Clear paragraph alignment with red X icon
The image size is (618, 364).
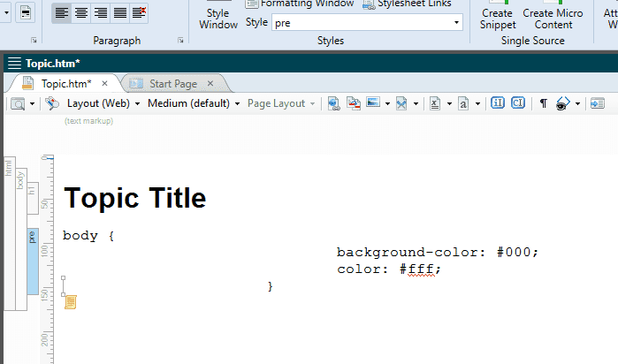tap(139, 13)
